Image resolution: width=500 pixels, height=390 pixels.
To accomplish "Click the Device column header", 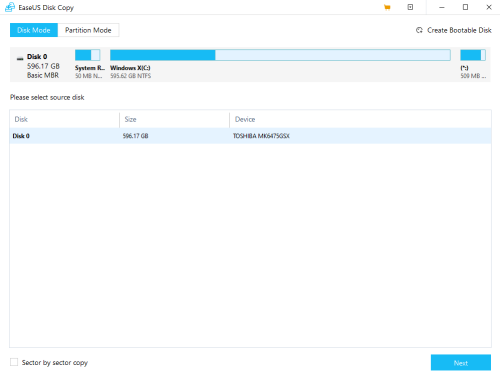I will point(245,119).
